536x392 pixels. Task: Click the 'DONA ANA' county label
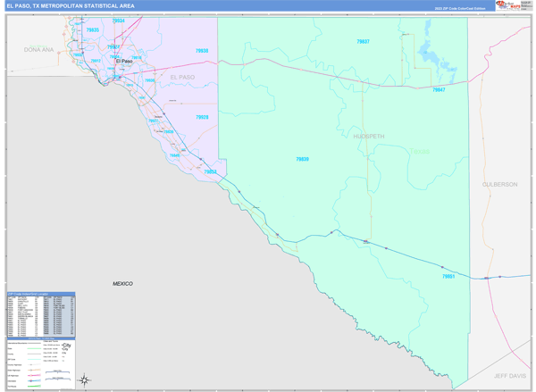(x=38, y=50)
